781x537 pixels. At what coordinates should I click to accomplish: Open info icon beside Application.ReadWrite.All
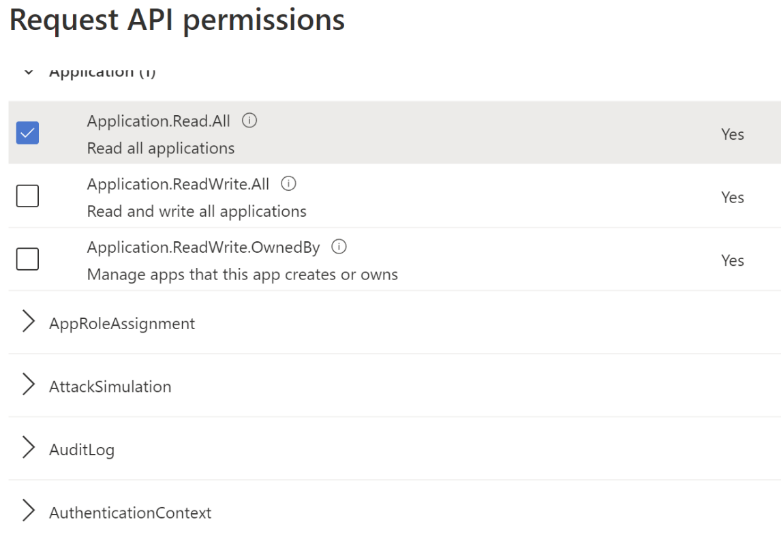288,184
